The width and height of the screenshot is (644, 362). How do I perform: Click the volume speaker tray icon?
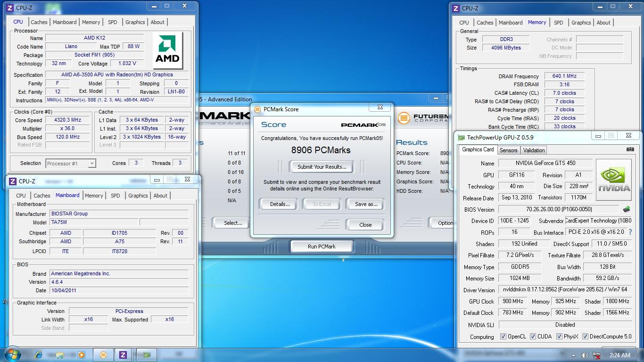(x=585, y=355)
